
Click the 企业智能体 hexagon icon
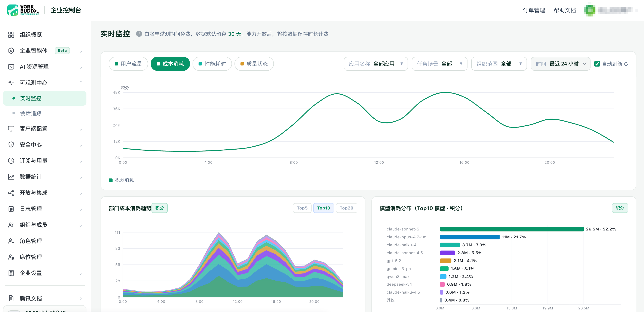click(11, 51)
